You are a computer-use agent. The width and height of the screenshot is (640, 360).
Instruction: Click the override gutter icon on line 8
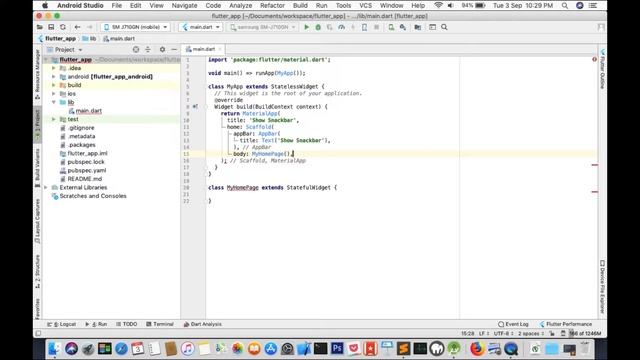point(195,107)
